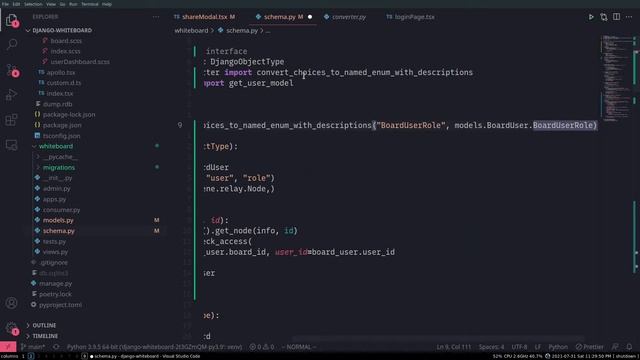Open admin.py in the explorer

[x=56, y=189]
